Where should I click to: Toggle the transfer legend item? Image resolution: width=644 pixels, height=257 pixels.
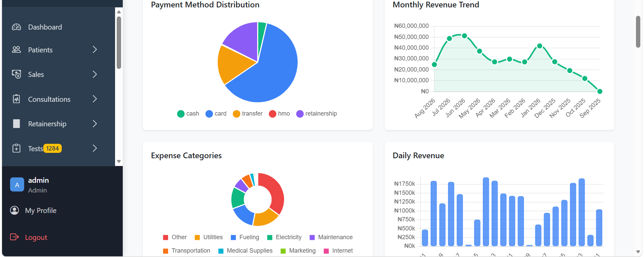[248, 114]
